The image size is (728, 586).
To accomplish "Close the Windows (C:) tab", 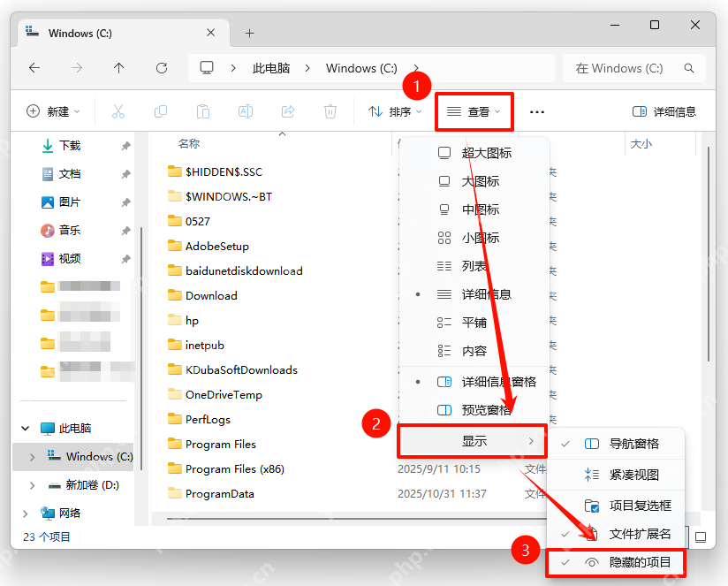I will point(210,33).
